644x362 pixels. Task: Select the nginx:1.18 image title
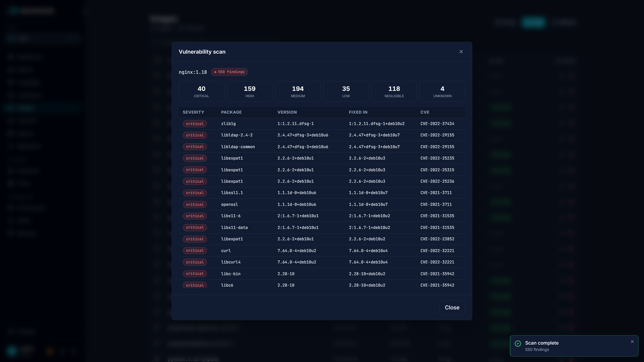tap(193, 72)
